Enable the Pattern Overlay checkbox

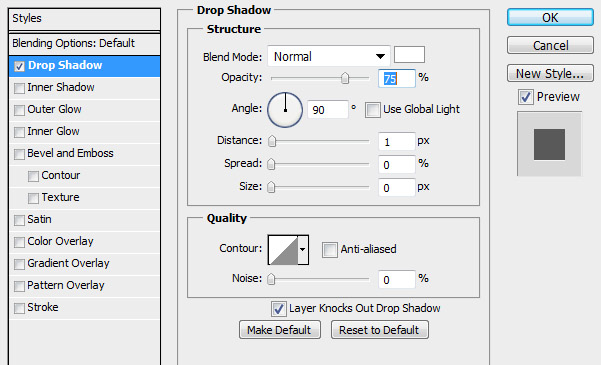[x=19, y=286]
